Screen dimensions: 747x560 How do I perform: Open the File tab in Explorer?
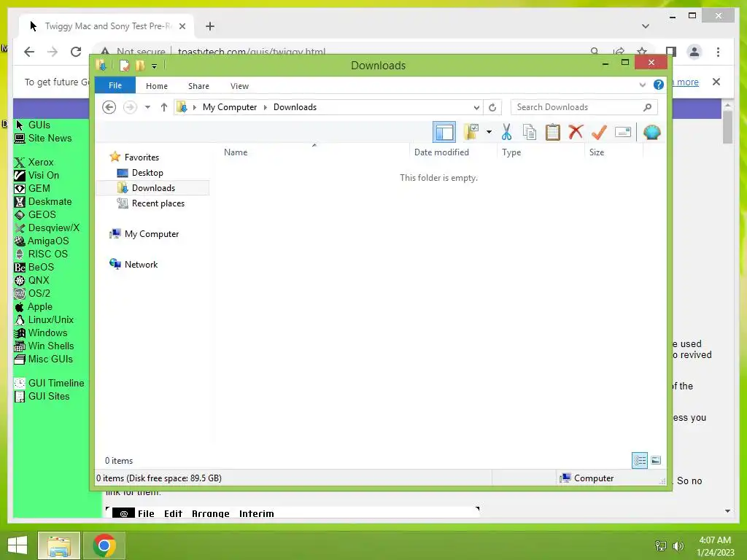point(115,86)
